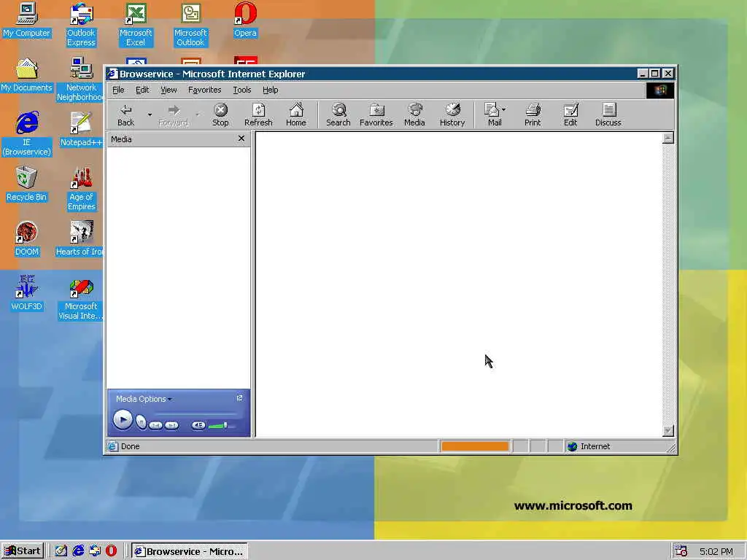Select the WOLF3D desktop shortcut
This screenshot has width=747, height=560.
coord(27,294)
